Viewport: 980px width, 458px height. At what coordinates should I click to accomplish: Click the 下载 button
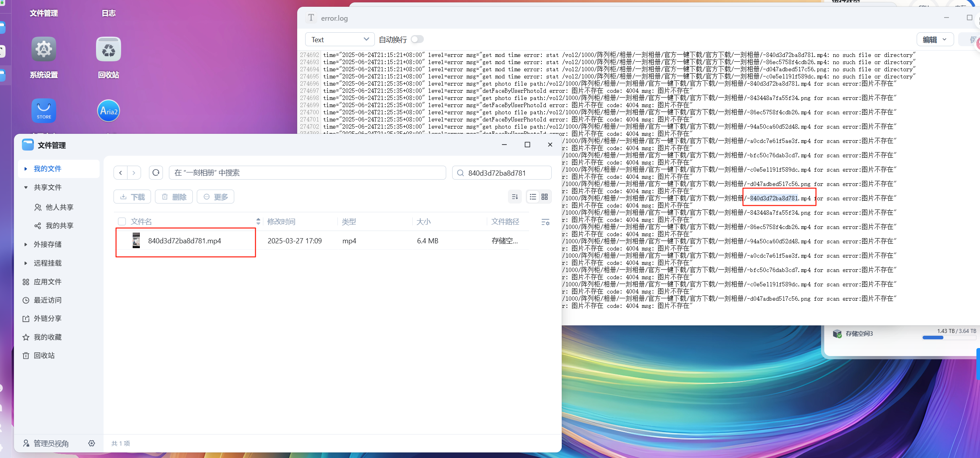132,197
